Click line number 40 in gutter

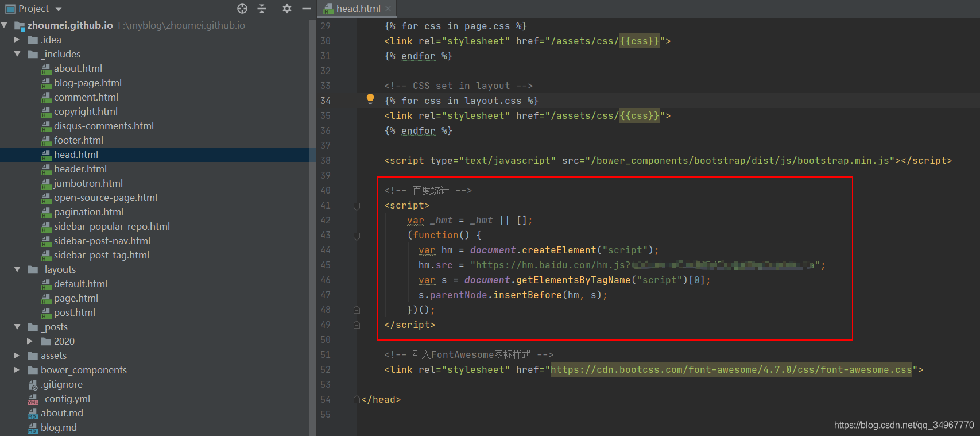tap(326, 190)
